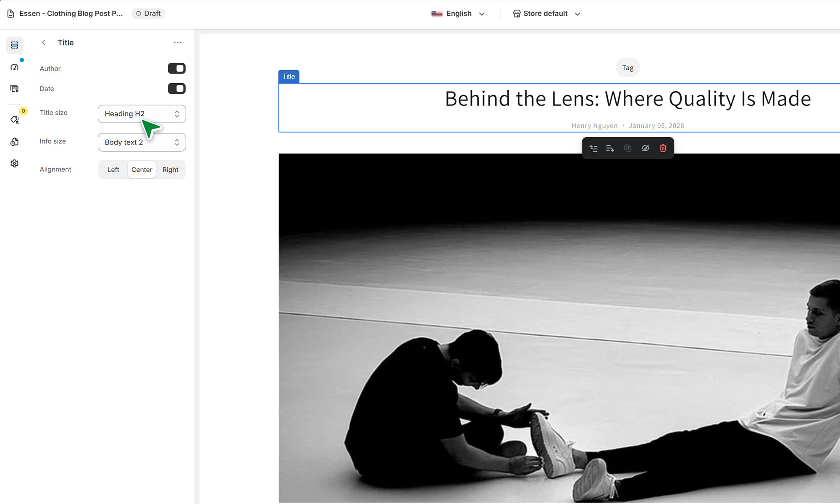Duplicate the Title block
The height and width of the screenshot is (504, 840).
click(x=628, y=148)
